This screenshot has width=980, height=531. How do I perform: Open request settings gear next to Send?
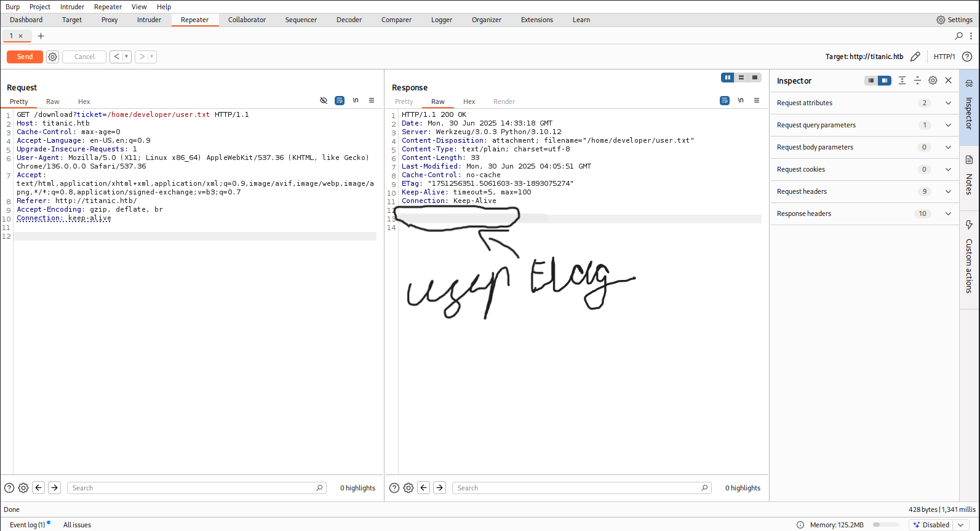(x=53, y=57)
